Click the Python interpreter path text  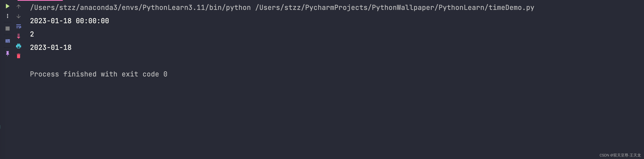[140, 8]
